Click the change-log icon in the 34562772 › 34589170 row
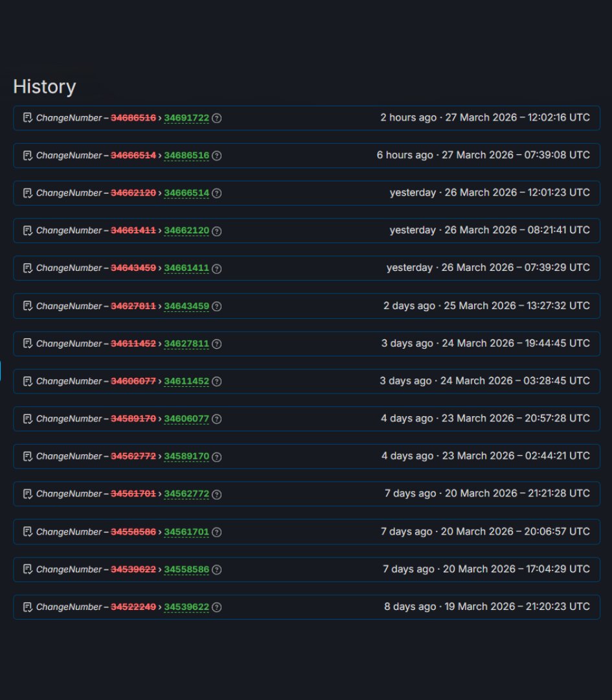 (28, 456)
